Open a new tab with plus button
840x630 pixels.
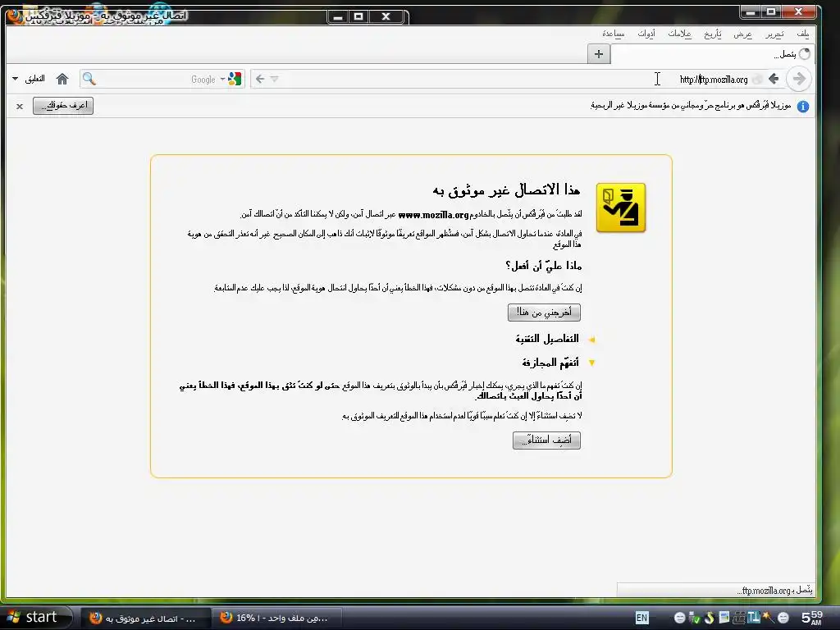pos(598,53)
